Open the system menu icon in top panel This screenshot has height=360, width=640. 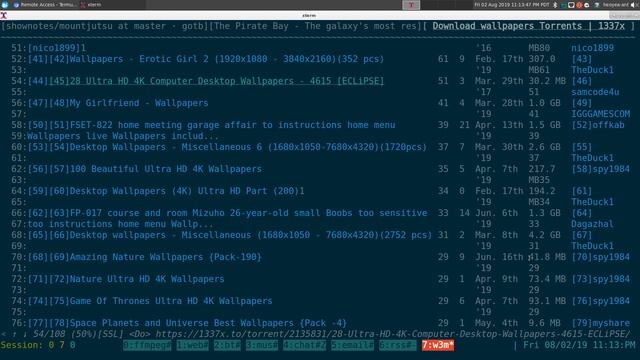(x=4, y=5)
